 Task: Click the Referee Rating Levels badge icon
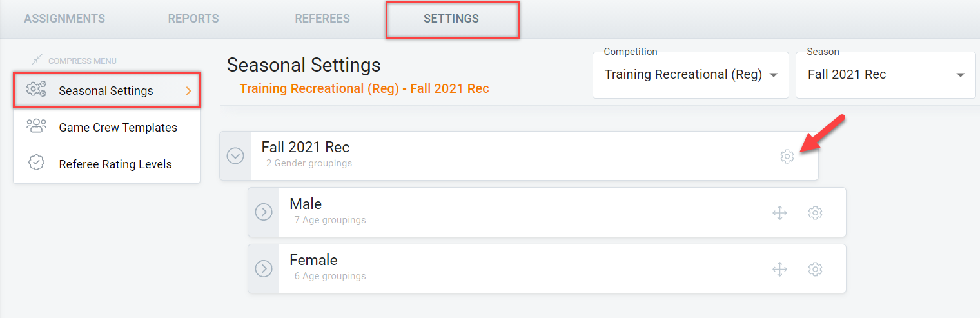36,163
